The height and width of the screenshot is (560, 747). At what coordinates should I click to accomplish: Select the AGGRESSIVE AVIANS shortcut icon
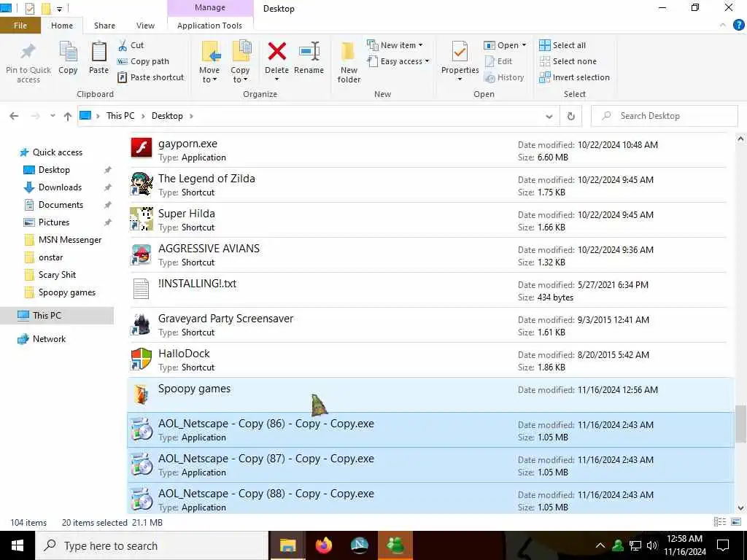tap(142, 254)
